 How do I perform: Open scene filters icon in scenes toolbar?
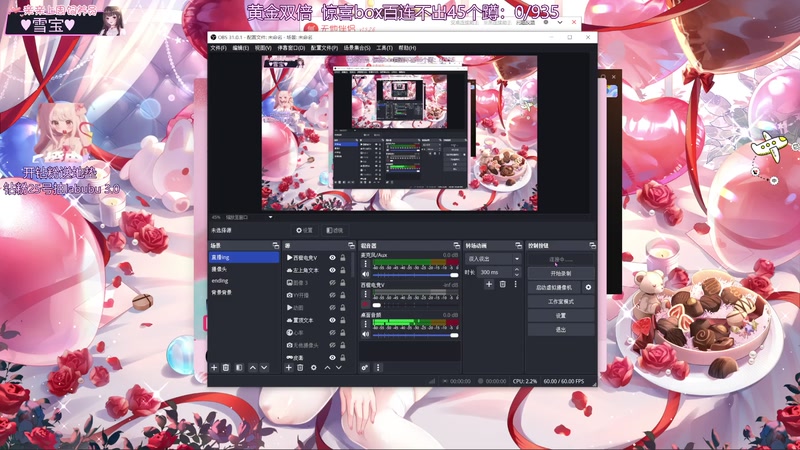239,367
